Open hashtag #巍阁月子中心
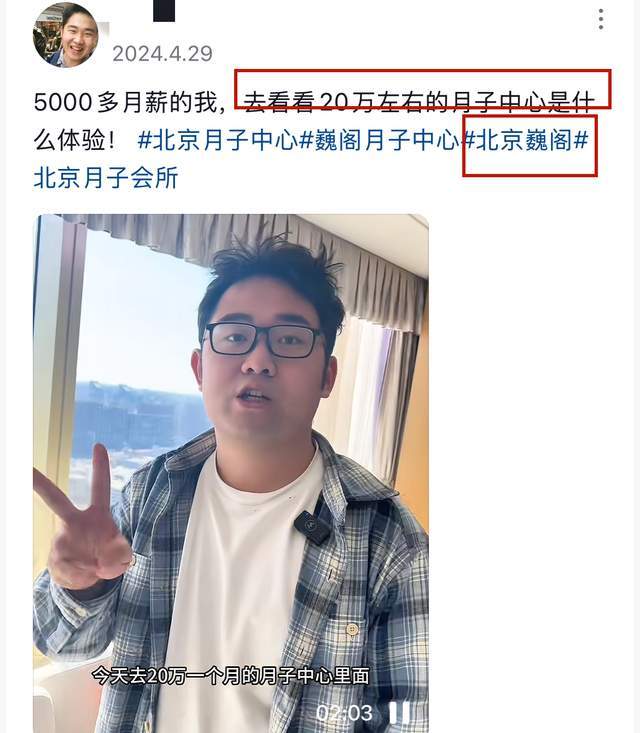This screenshot has height=733, width=640. pos(379,140)
